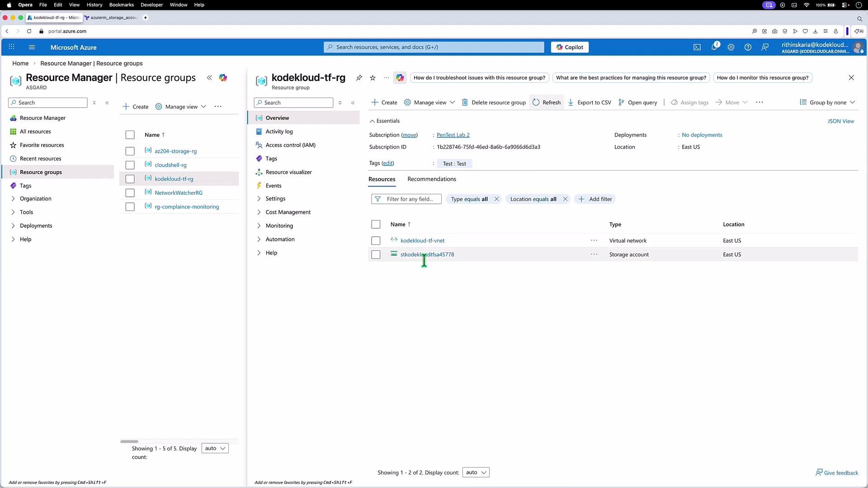
Task: Open the kodekloud-tf-vnet virtual network
Action: (x=422, y=240)
